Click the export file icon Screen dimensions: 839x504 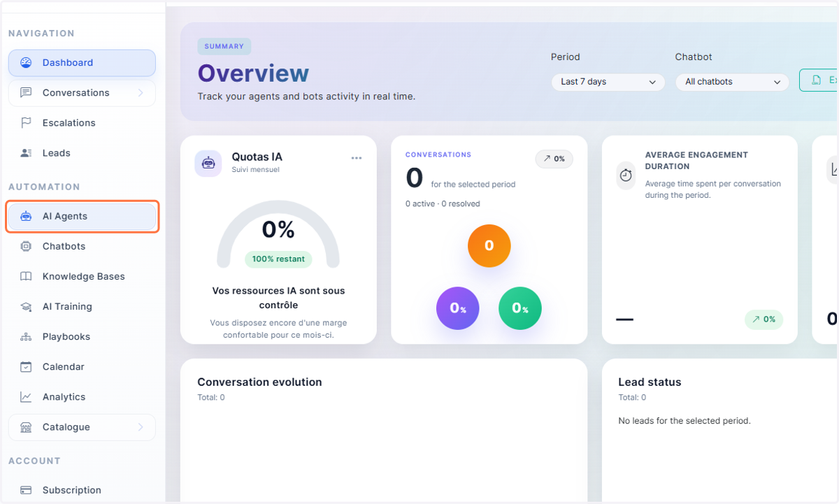[816, 80]
